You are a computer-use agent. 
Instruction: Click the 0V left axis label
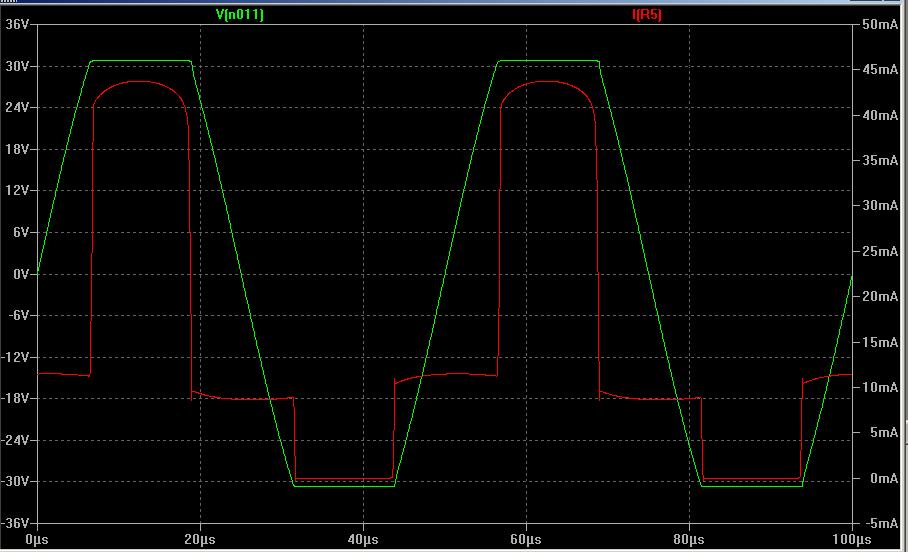21,274
